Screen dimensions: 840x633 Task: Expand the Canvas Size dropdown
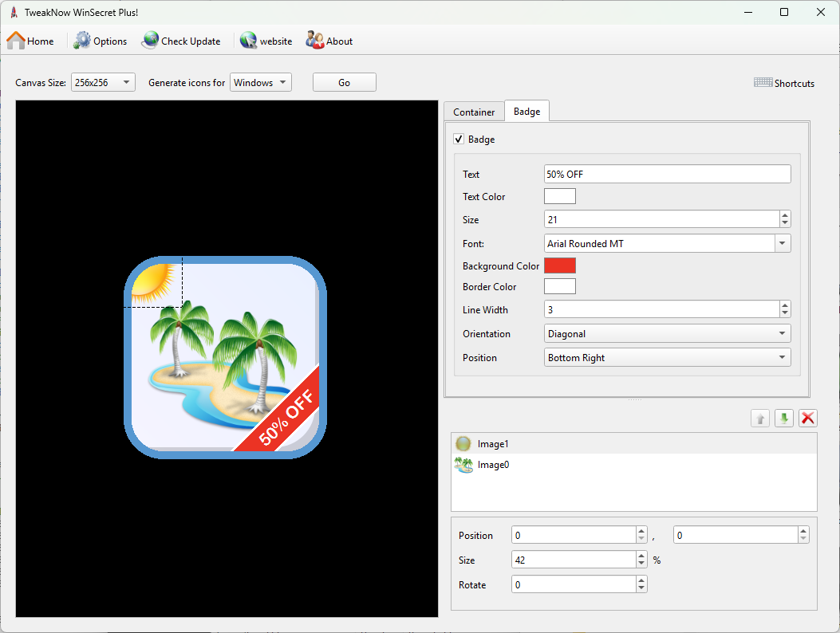tap(103, 82)
